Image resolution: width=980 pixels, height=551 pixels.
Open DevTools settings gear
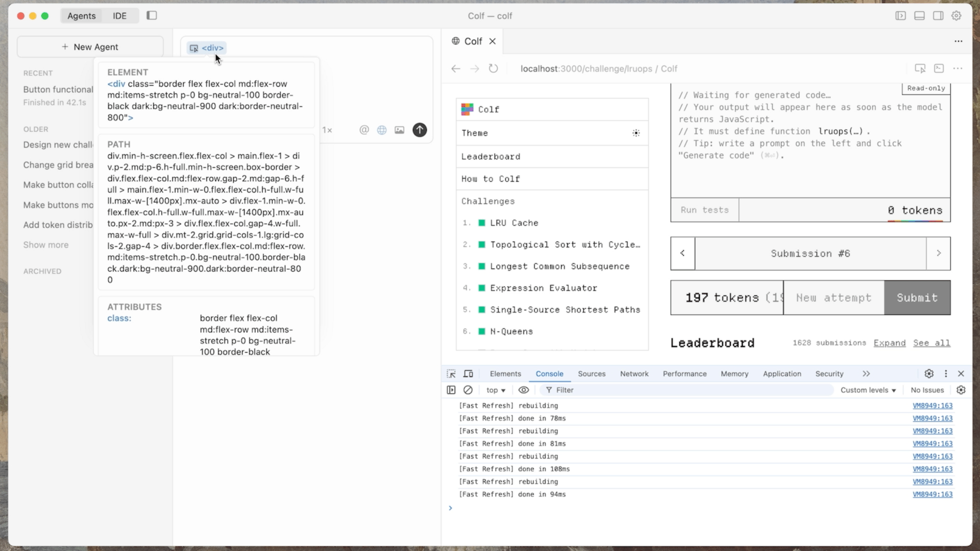click(929, 374)
